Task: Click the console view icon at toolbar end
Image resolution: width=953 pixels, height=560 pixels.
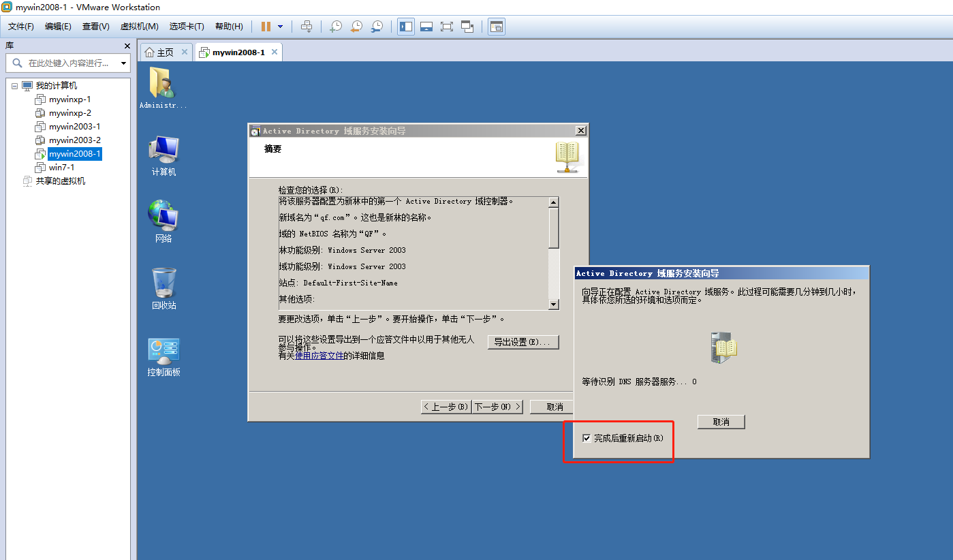Action: tap(497, 27)
